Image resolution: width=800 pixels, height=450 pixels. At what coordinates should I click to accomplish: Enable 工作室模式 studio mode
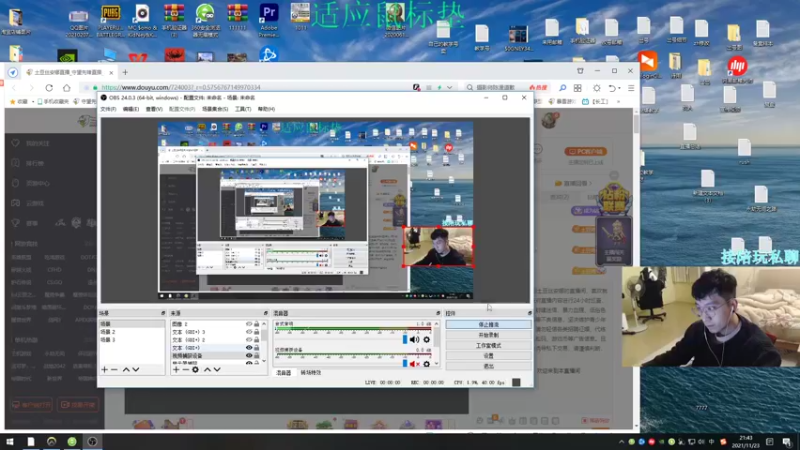point(488,345)
